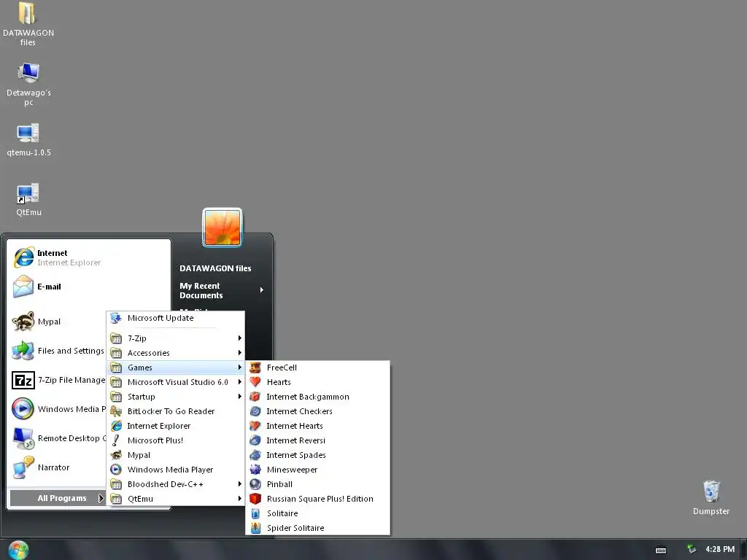Open DATAWAGON files link in Start menu

[x=215, y=268]
